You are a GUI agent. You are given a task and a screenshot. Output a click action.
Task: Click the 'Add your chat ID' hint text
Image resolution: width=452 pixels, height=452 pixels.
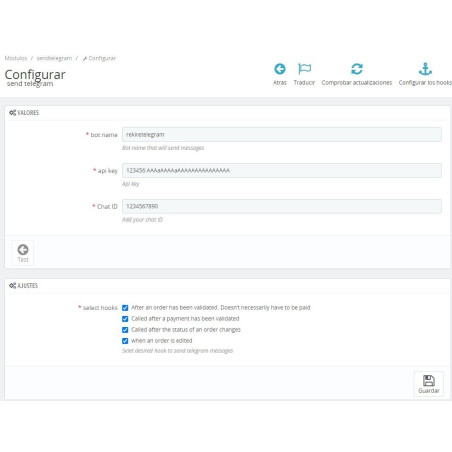point(142,219)
